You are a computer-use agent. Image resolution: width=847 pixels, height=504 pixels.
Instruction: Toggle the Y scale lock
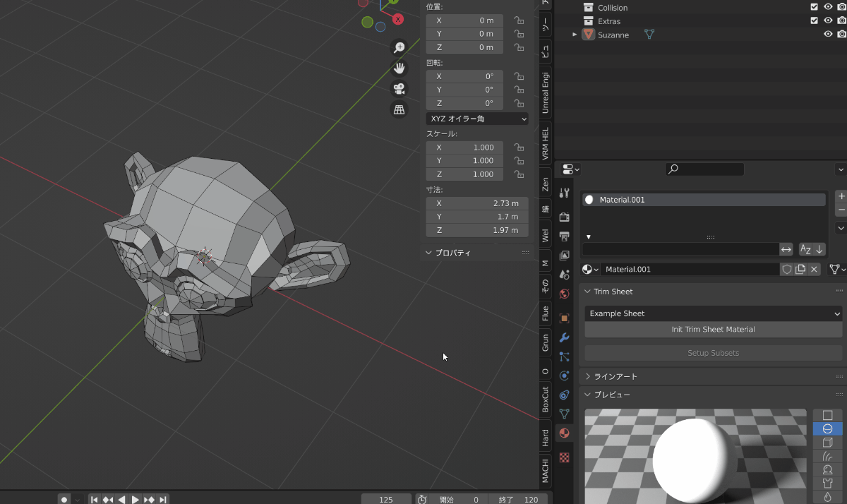[x=519, y=161]
